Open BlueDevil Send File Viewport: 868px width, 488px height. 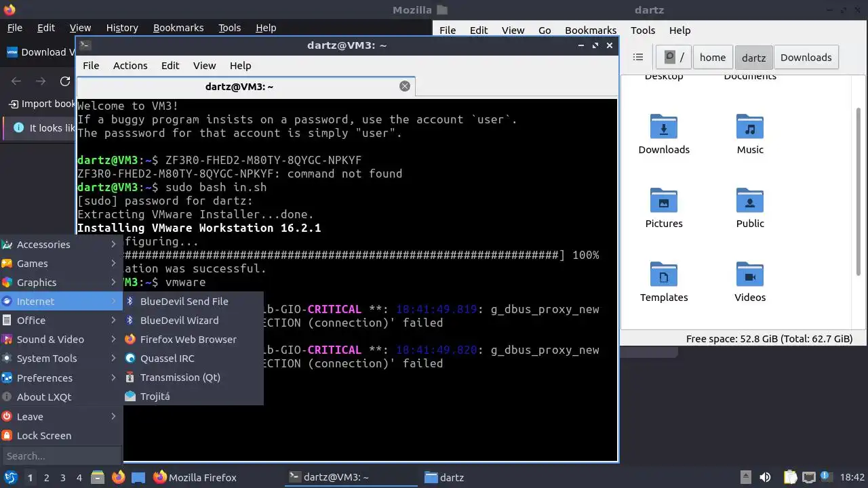[x=193, y=302]
